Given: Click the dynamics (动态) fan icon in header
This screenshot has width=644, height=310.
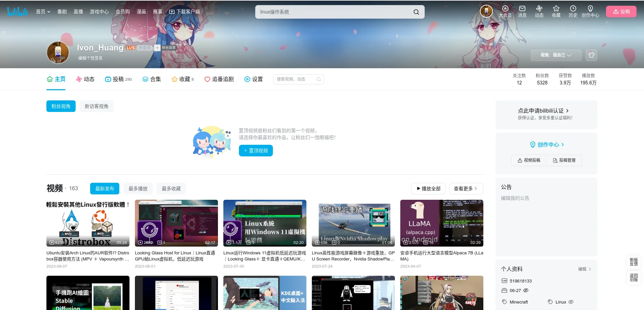Looking at the screenshot, I should tap(539, 9).
